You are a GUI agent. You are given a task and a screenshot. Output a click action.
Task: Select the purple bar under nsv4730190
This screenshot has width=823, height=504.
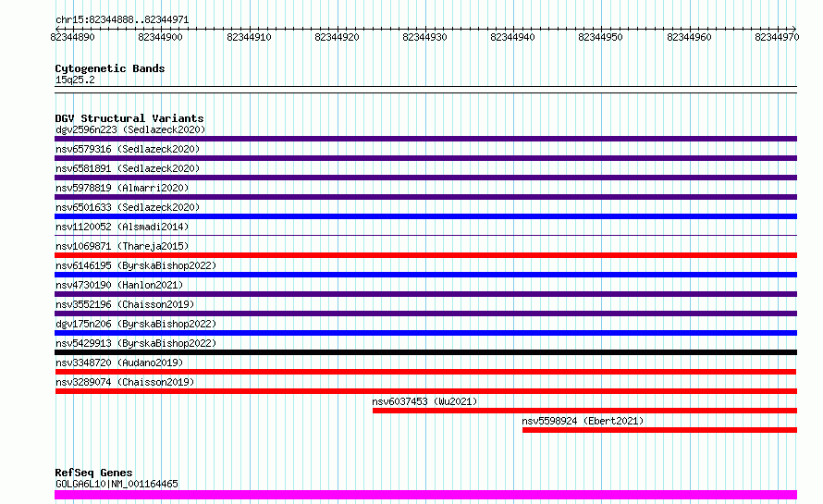425,294
